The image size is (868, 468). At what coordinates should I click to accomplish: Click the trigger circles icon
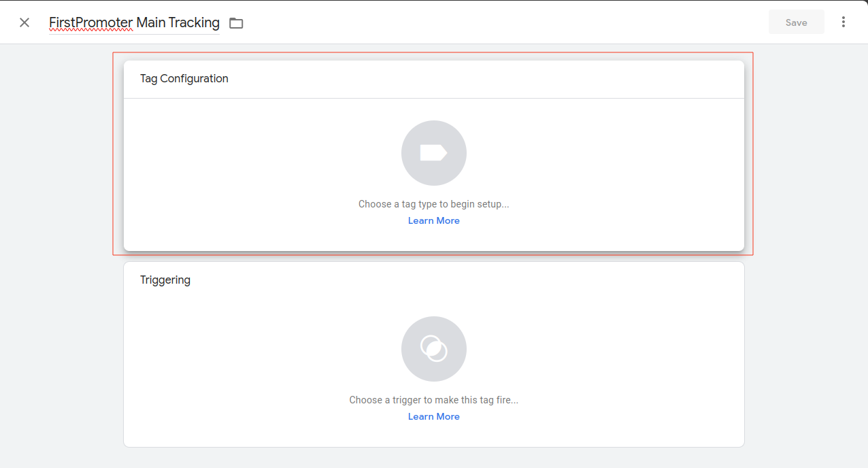pos(434,349)
